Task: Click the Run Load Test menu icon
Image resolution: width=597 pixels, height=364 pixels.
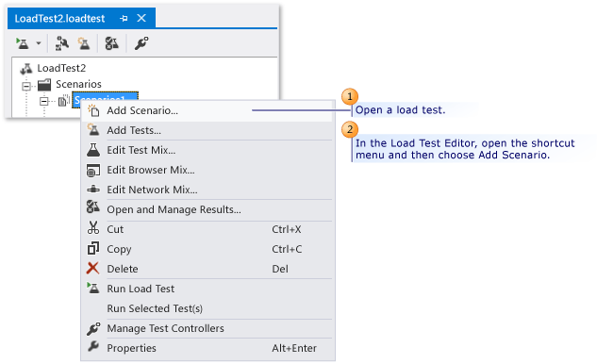Action: coord(93,288)
